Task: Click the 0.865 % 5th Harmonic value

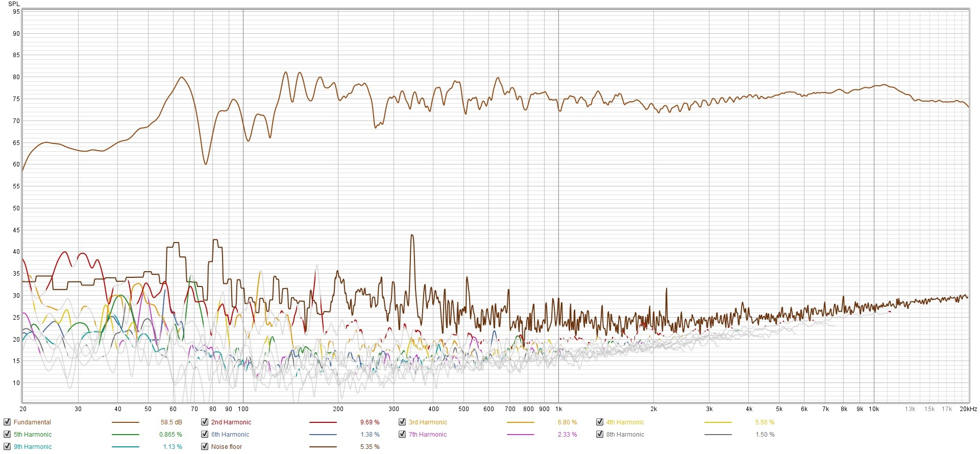Action: 170,435
